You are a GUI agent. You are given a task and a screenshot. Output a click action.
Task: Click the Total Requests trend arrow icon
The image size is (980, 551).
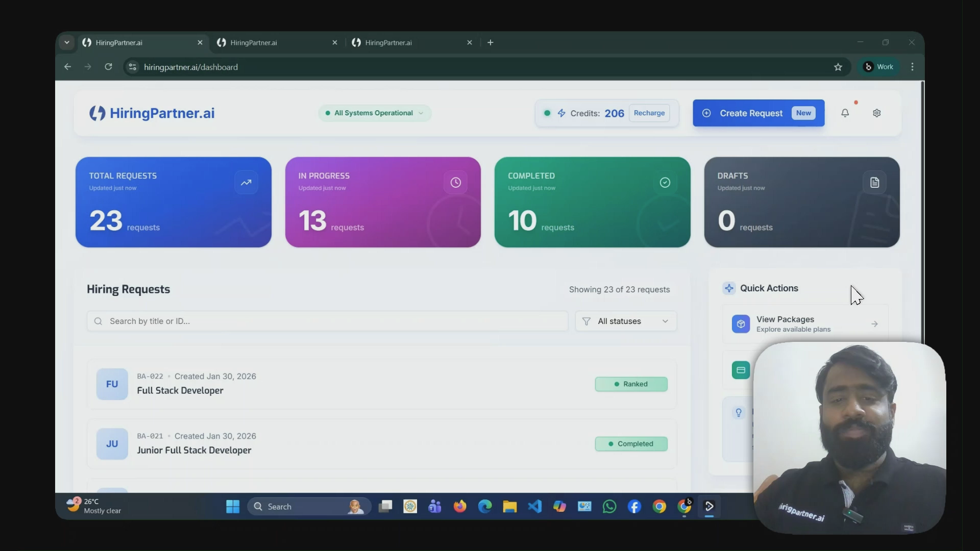pos(246,183)
